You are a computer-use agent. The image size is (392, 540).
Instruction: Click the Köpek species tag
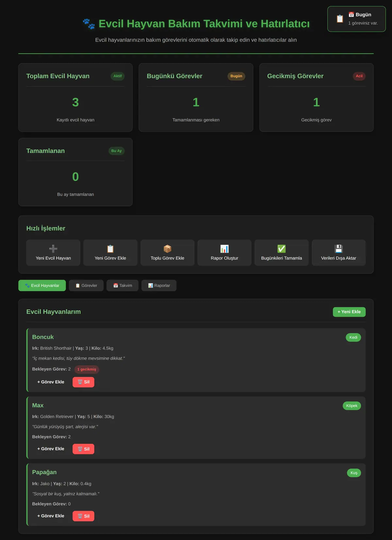(x=352, y=406)
